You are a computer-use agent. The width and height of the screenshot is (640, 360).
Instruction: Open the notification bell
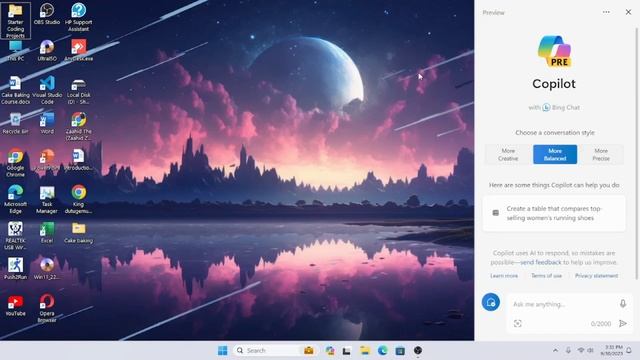(629, 351)
